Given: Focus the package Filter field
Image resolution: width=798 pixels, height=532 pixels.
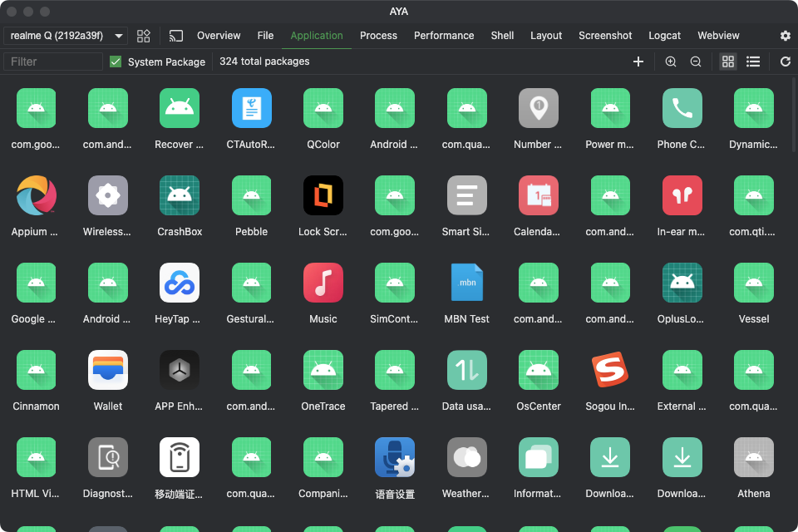Looking at the screenshot, I should pyautogui.click(x=53, y=62).
